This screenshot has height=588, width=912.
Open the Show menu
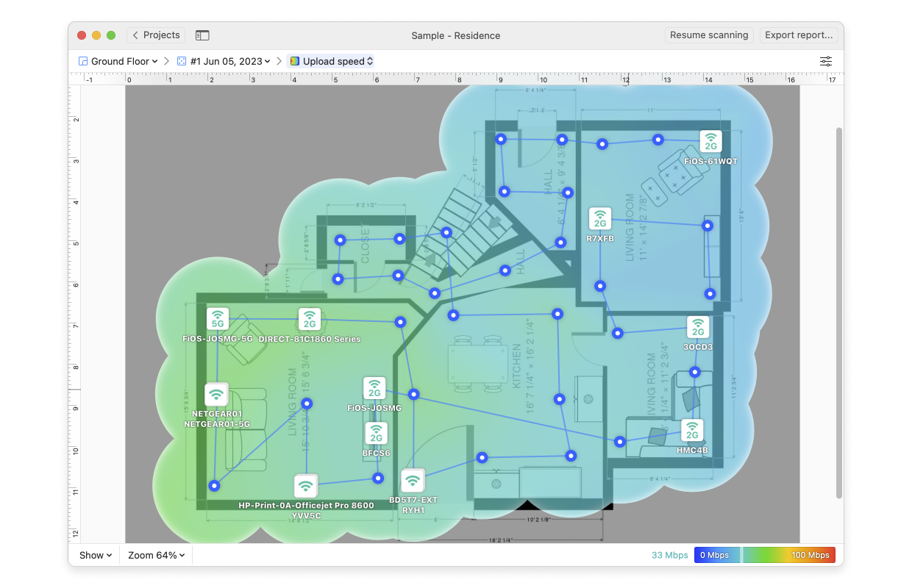pyautogui.click(x=96, y=555)
